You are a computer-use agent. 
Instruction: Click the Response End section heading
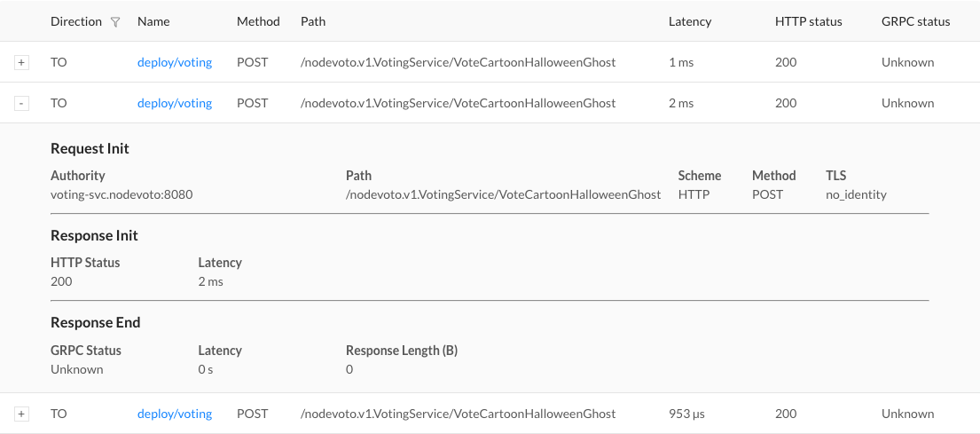tap(95, 323)
